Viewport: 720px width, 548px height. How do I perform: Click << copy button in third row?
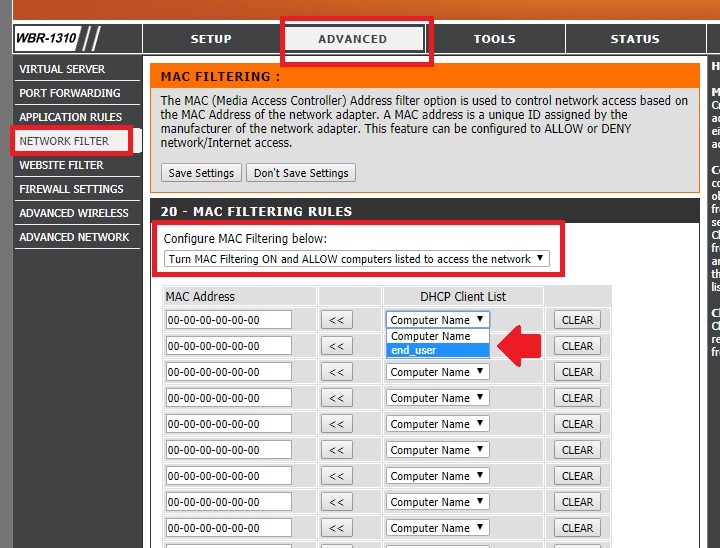coord(337,372)
